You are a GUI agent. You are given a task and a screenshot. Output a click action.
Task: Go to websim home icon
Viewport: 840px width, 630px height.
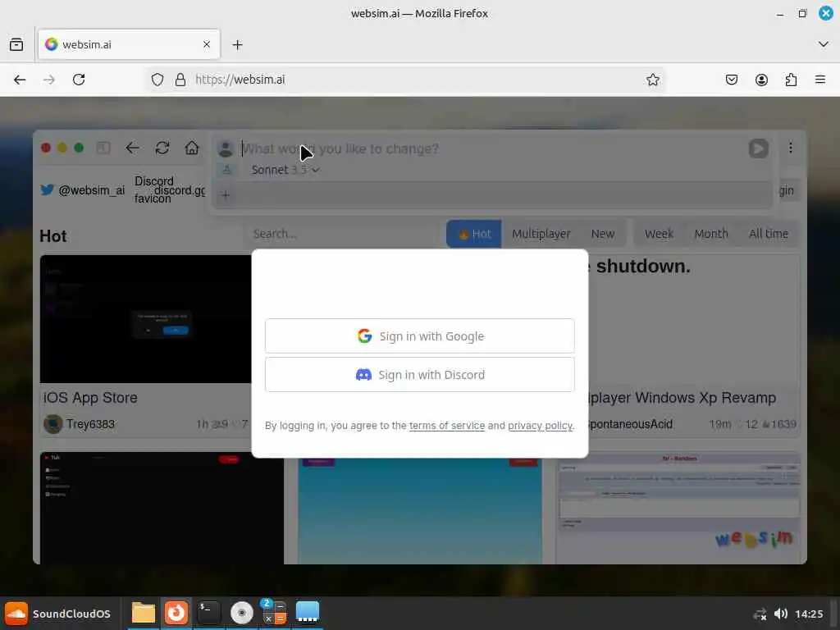tap(192, 148)
